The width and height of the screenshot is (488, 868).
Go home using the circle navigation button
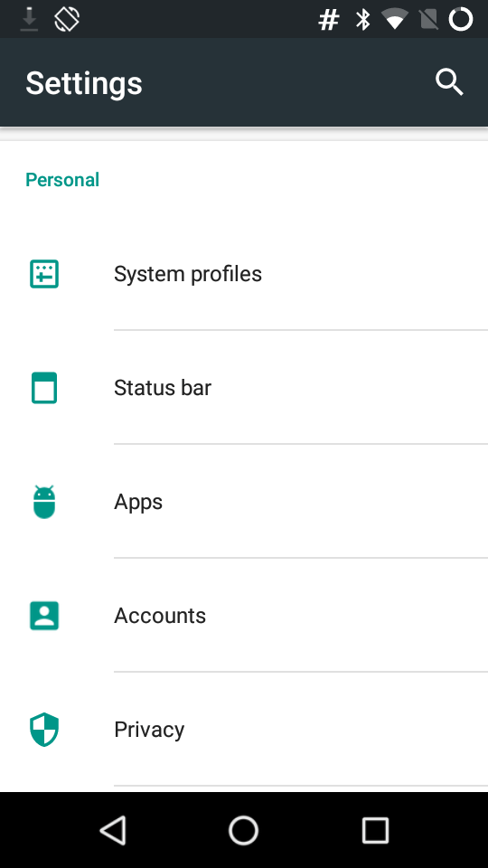243,830
